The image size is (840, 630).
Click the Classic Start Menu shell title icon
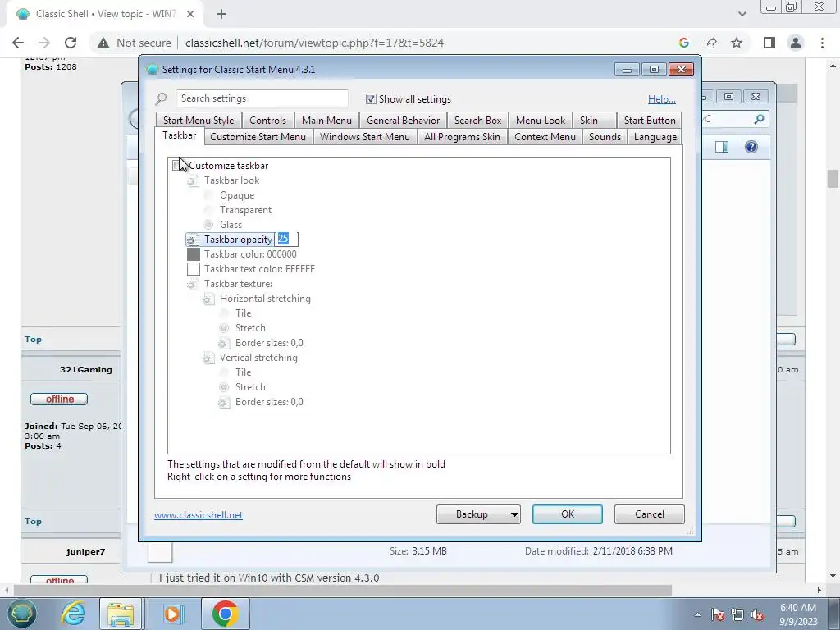click(152, 69)
